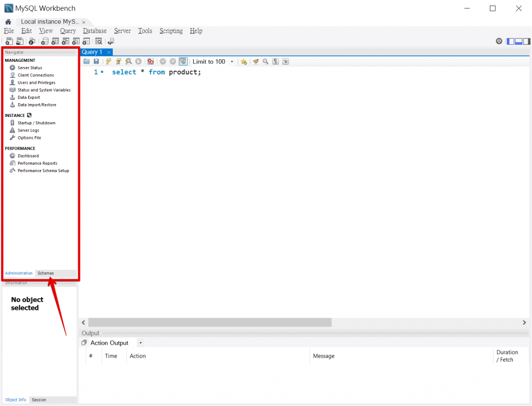Reconnect to DBMS icon
The width and height of the screenshot is (532, 406).
(111, 42)
